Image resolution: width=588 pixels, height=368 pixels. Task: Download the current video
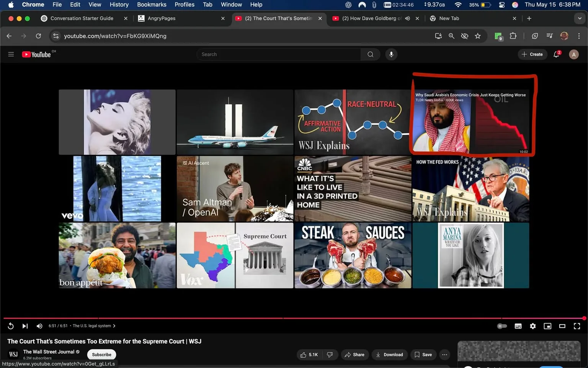pos(389,354)
